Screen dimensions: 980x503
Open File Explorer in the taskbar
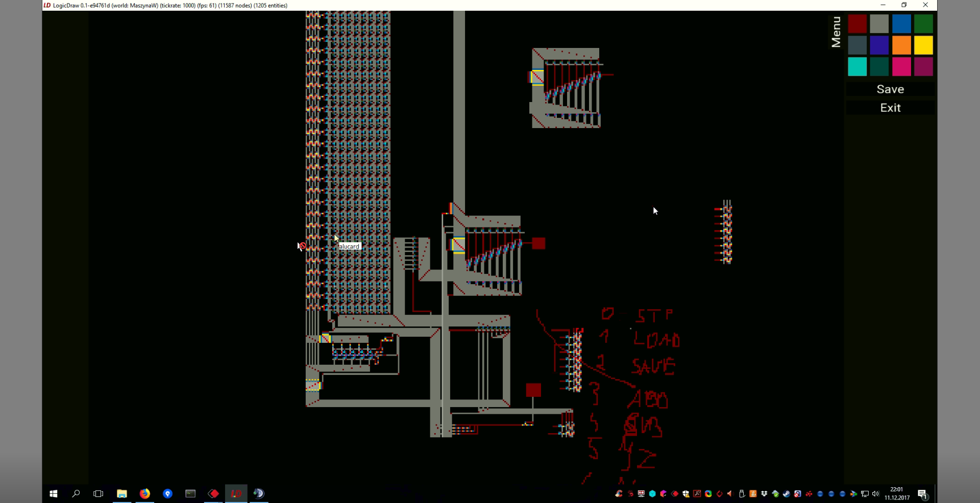click(x=121, y=493)
